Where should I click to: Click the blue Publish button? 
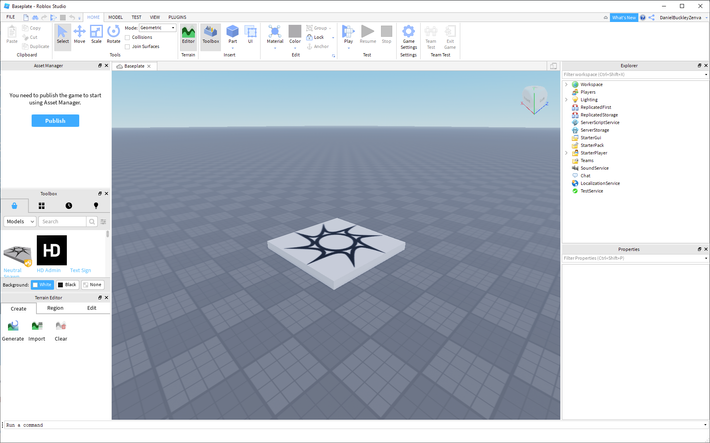click(55, 120)
